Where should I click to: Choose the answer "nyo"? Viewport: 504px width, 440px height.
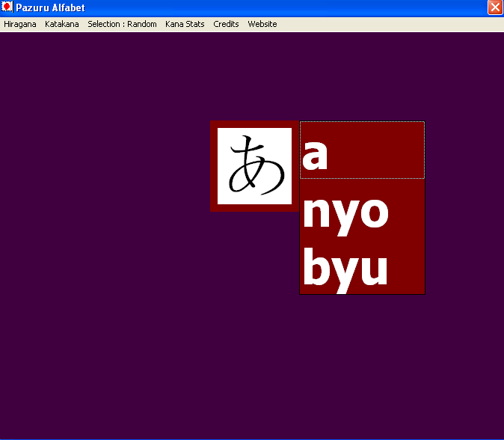click(x=362, y=208)
